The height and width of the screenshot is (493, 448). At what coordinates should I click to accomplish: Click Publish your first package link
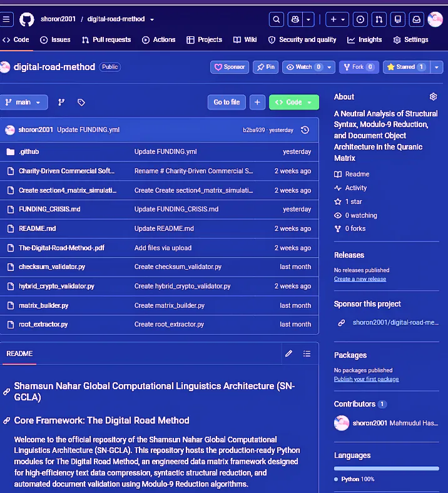(366, 379)
